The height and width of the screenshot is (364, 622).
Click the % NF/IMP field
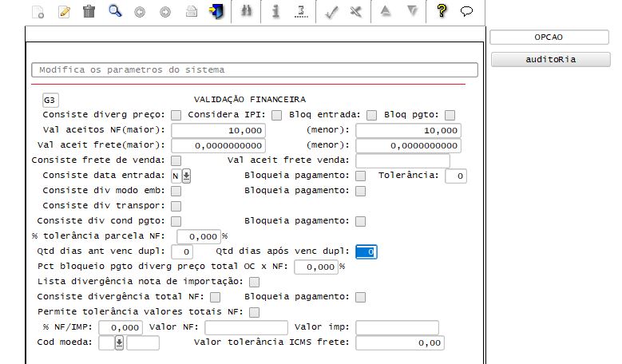121,327
